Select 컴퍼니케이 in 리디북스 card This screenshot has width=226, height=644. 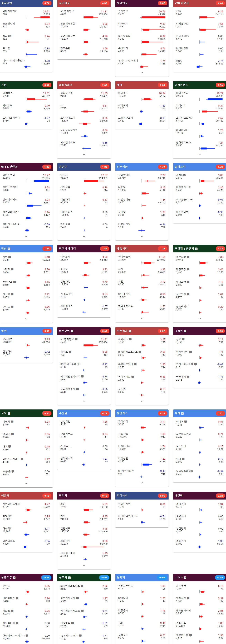coord(124,504)
